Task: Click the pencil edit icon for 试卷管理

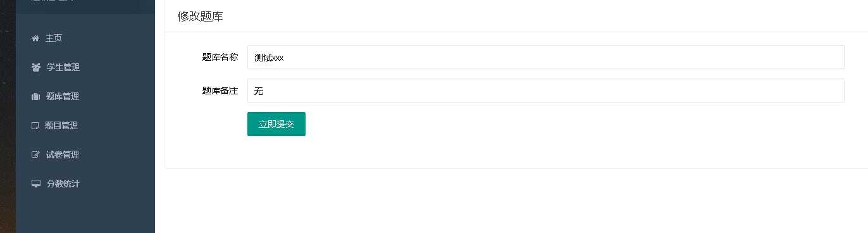Action: [35, 154]
